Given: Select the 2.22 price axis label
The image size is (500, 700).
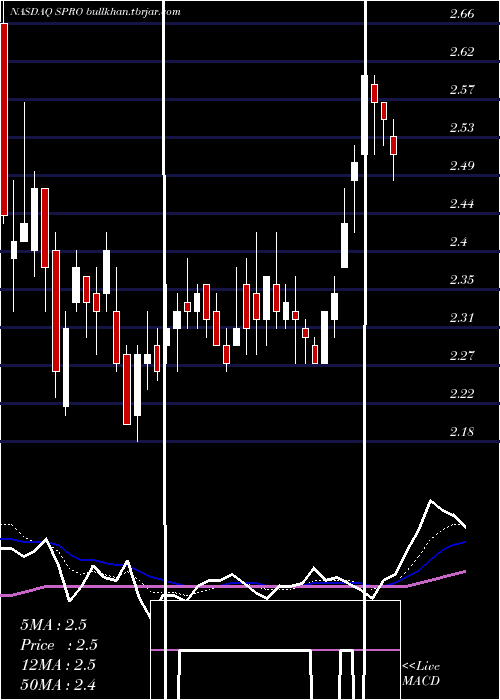Looking at the screenshot, I should coord(462,394).
